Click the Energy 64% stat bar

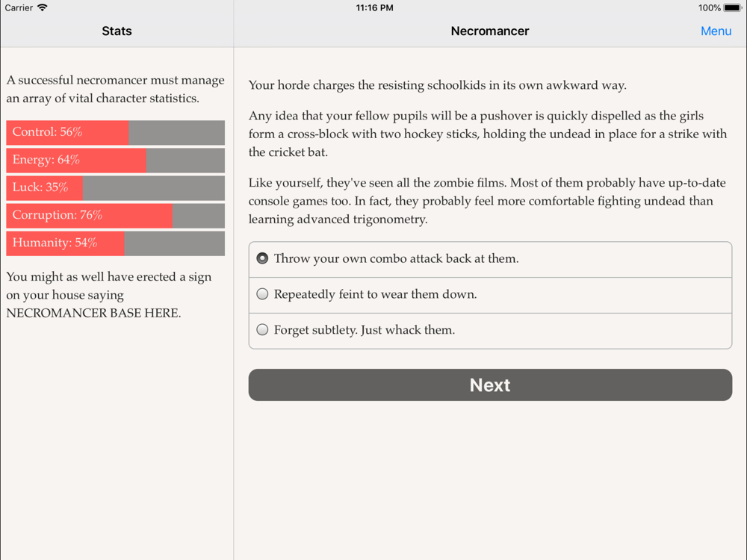115,160
